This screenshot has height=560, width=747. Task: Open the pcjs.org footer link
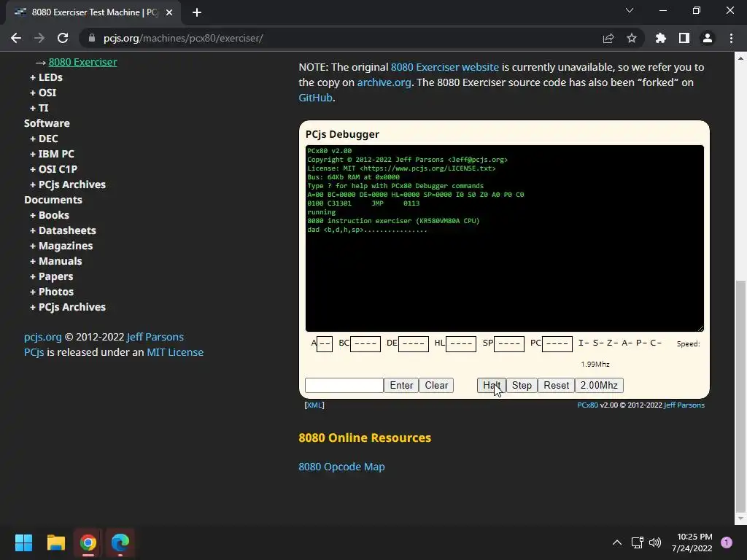pyautogui.click(x=43, y=337)
